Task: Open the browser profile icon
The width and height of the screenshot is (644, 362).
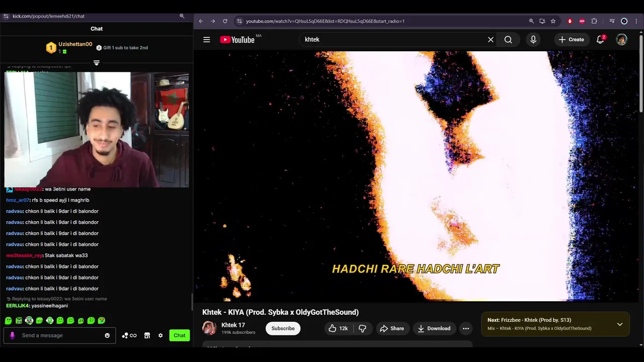Action: [624, 21]
